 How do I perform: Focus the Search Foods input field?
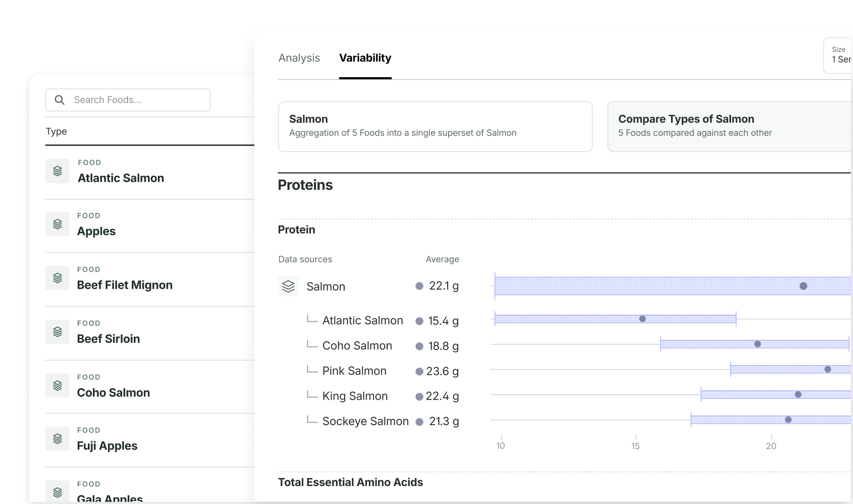click(128, 100)
